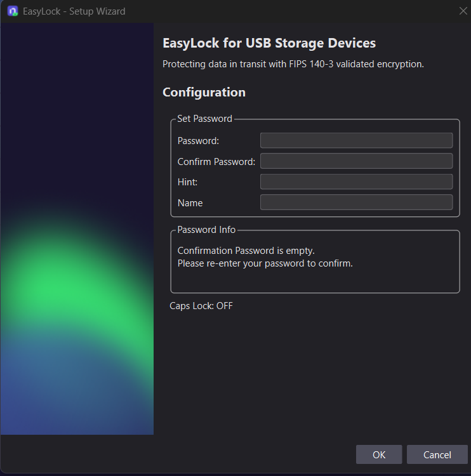The width and height of the screenshot is (471, 476).
Task: Click into the Hint field
Action: click(x=356, y=182)
